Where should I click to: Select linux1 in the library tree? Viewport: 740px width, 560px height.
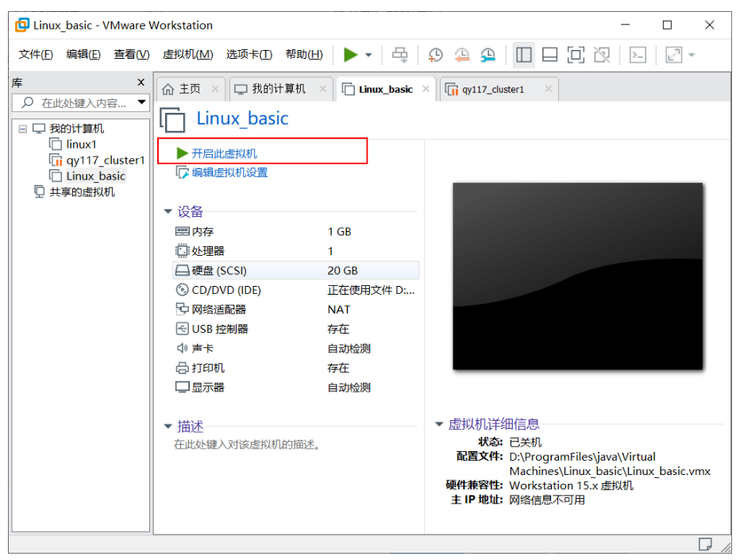coord(81,145)
